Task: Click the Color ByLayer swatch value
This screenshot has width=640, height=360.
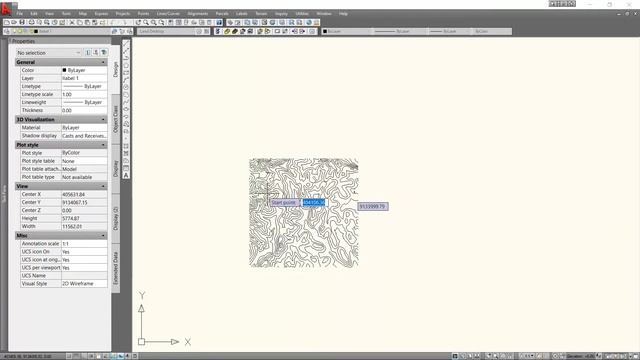Action: tap(84, 70)
